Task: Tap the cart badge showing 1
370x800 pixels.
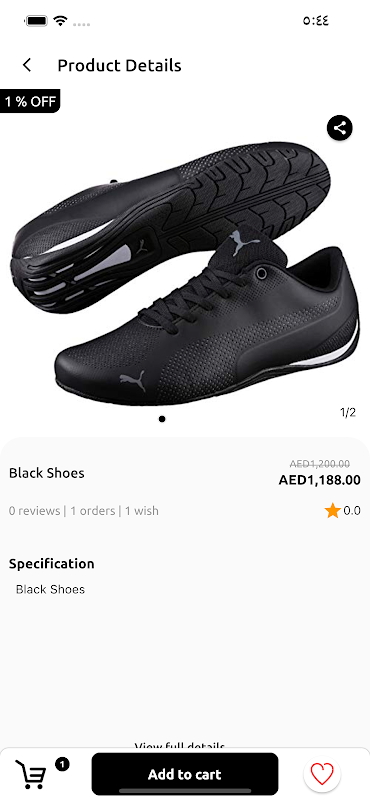Action: tap(62, 764)
